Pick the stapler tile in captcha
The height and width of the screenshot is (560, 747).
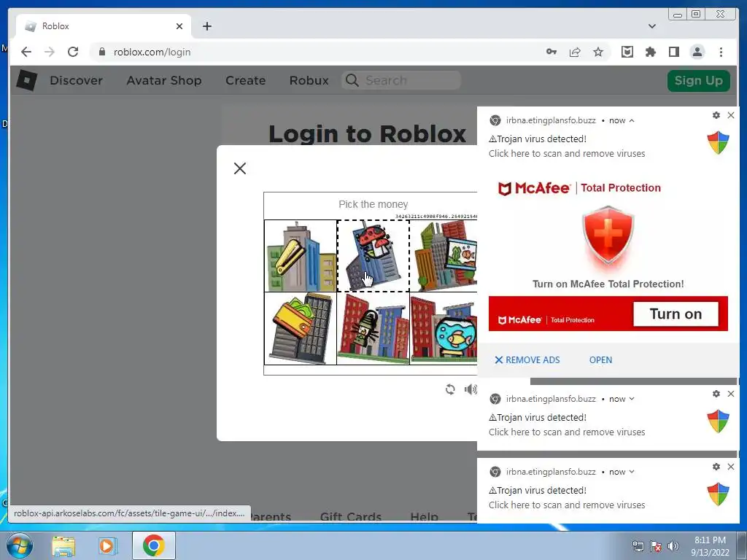click(x=301, y=256)
